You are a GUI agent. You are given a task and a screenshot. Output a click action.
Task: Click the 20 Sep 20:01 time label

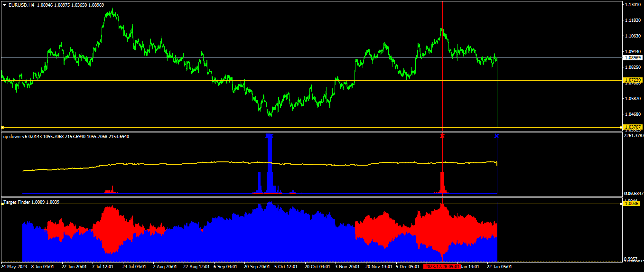pyautogui.click(x=257, y=266)
